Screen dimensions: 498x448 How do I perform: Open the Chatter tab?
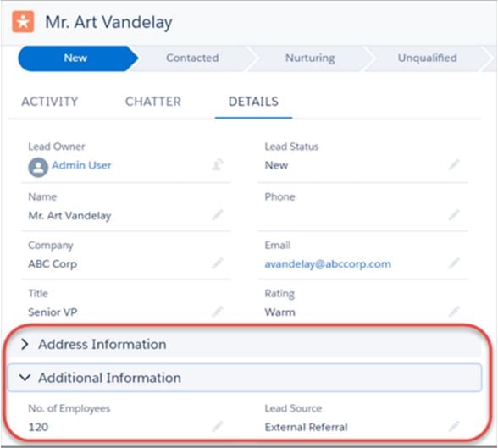[153, 102]
